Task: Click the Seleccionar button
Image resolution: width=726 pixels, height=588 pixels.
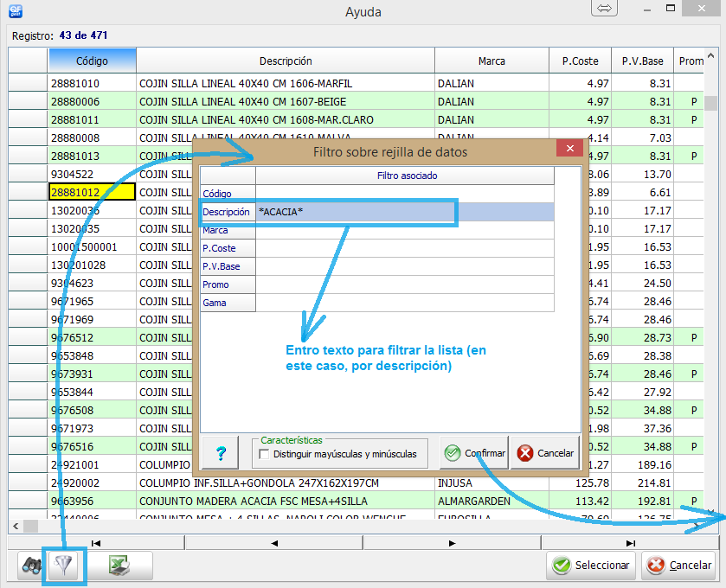Action: coord(591,566)
